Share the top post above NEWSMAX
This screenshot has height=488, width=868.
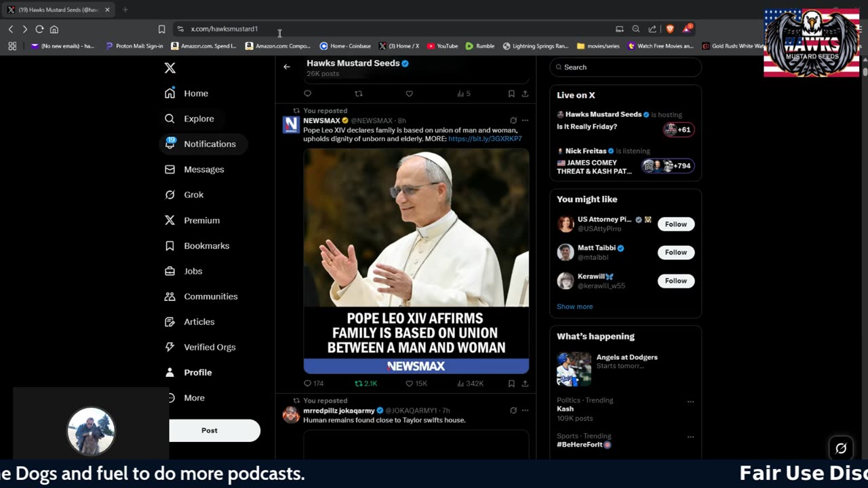pos(525,94)
